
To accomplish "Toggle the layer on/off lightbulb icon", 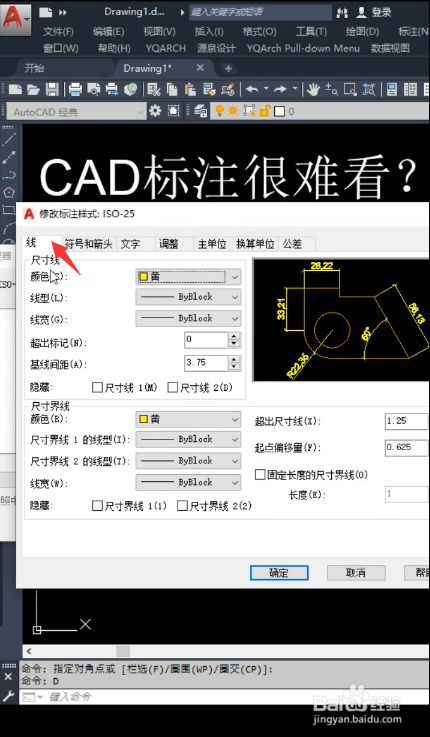I will tap(219, 111).
